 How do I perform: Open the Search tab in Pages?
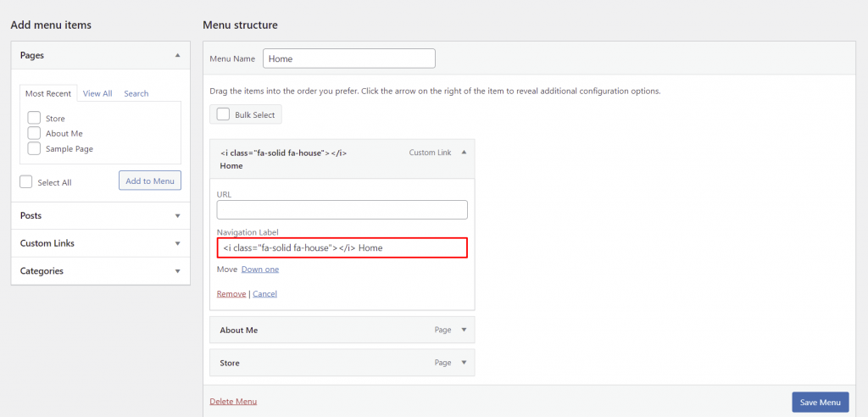click(136, 93)
